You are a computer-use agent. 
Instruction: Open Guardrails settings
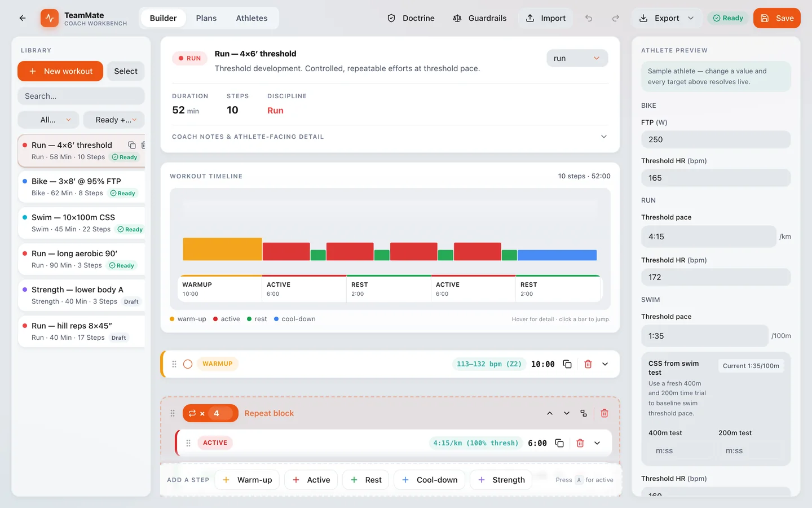[x=480, y=18]
